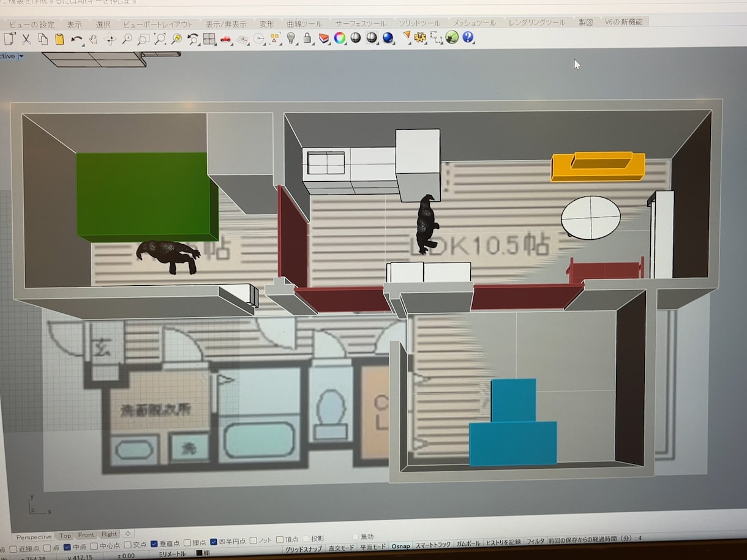Screen dimensions: 747x560
Task: Uncheck the 中点 osnap checkbox
Action: pos(67,547)
